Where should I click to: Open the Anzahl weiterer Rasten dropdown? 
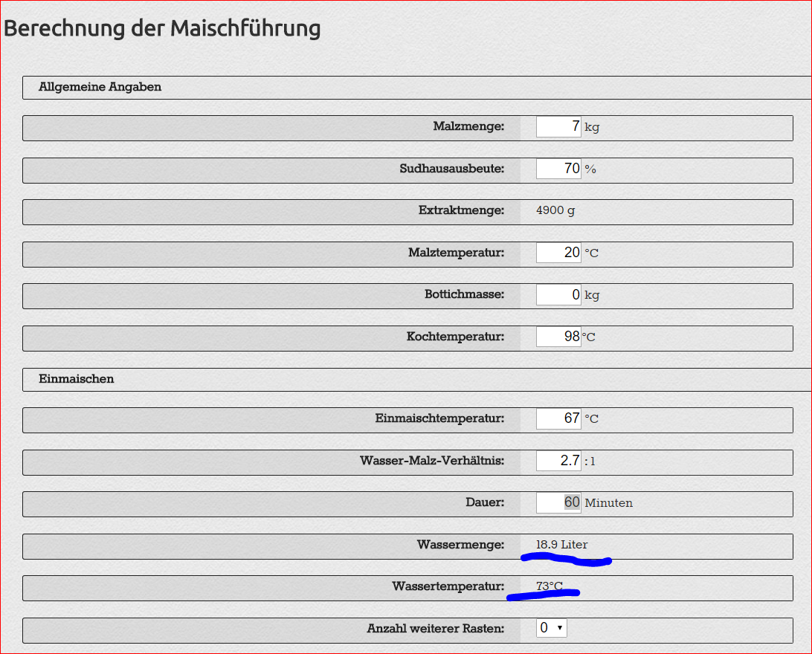click(551, 628)
